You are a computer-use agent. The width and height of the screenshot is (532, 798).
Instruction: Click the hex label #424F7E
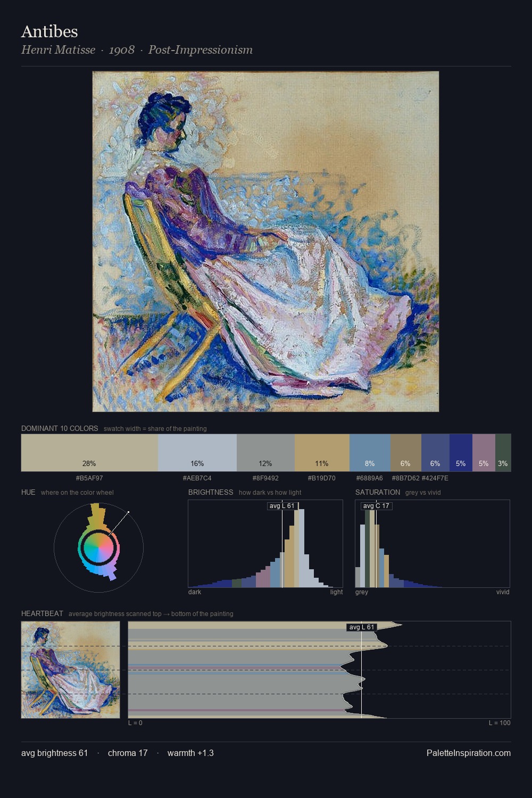pyautogui.click(x=435, y=478)
